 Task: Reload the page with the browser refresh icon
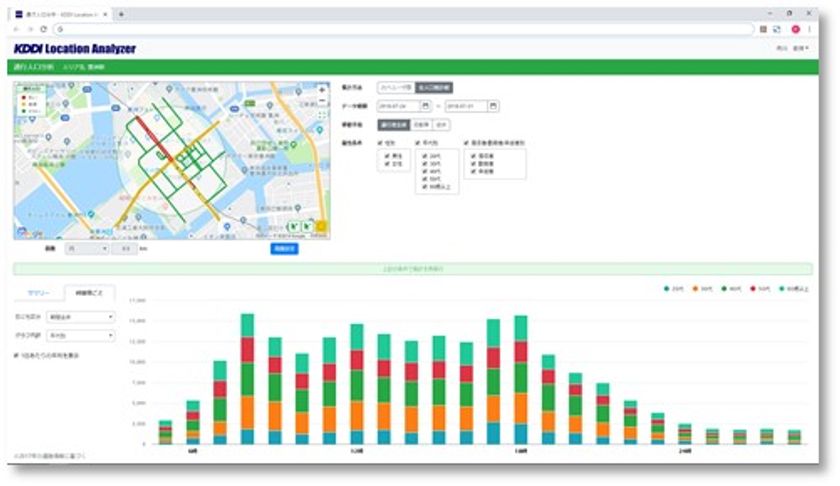[44, 29]
